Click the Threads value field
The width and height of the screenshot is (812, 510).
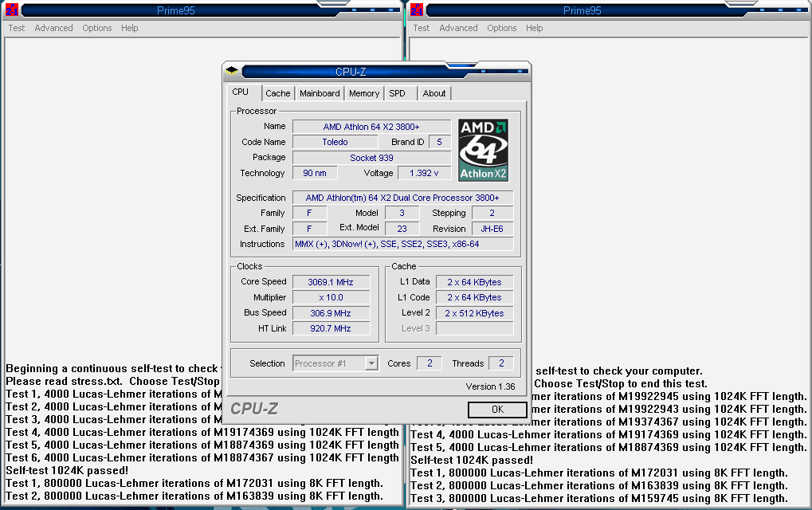coord(501,363)
